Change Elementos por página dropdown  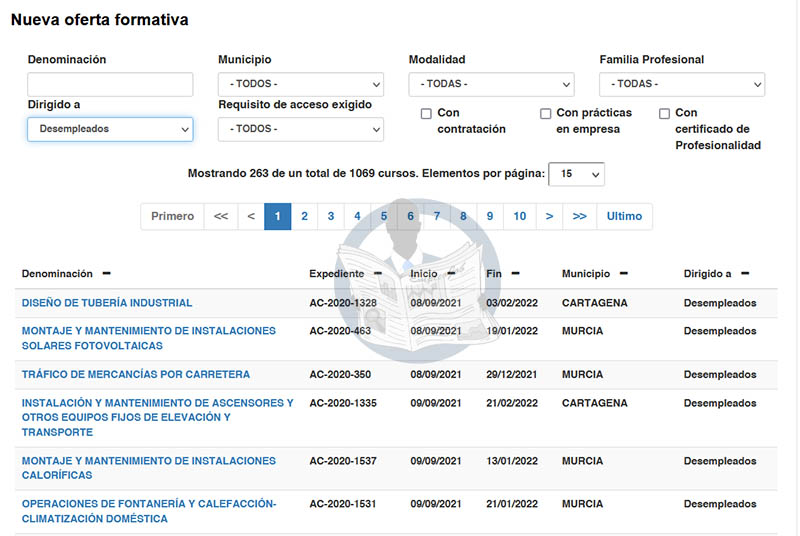(577, 174)
